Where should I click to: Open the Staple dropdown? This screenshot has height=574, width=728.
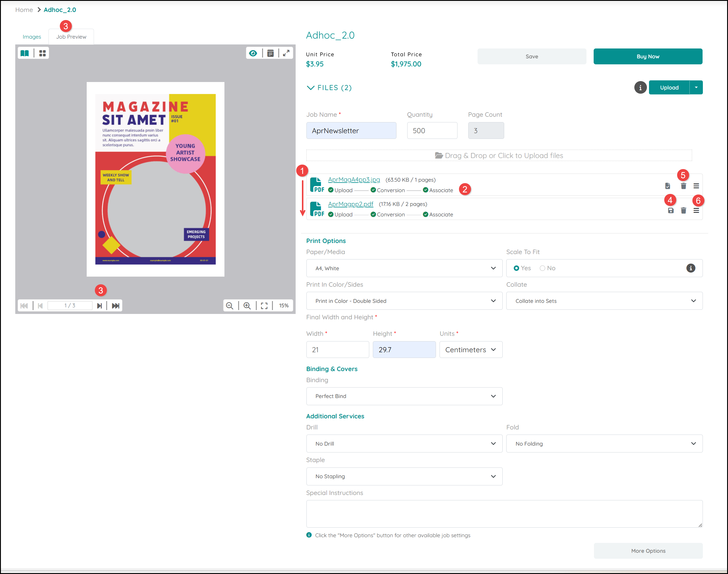coord(404,476)
